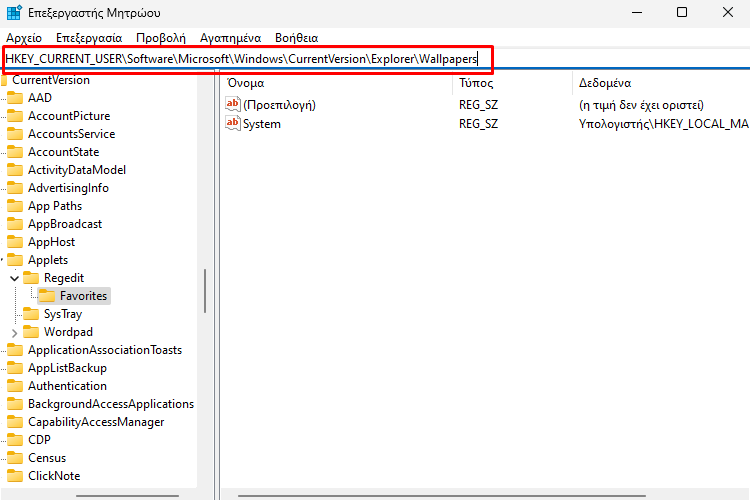
Task: Click REG_SZ type in (Προεπιλογή) row
Action: (478, 105)
